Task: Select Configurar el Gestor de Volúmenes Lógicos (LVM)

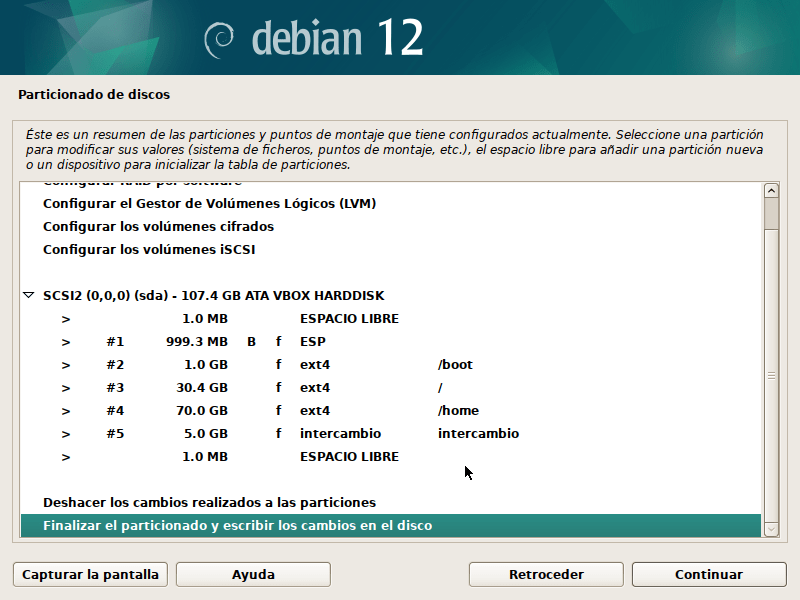Action: click(209, 204)
